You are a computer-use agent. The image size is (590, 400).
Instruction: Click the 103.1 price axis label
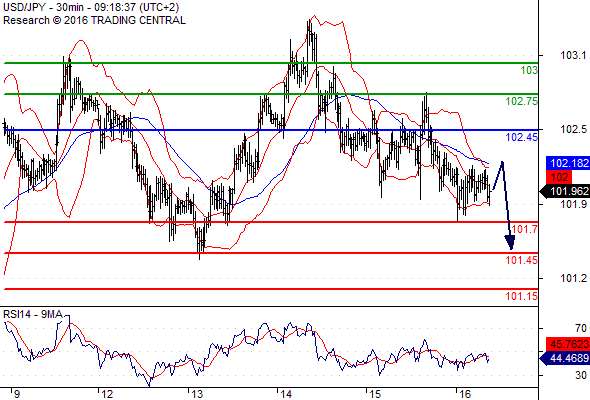(573, 55)
